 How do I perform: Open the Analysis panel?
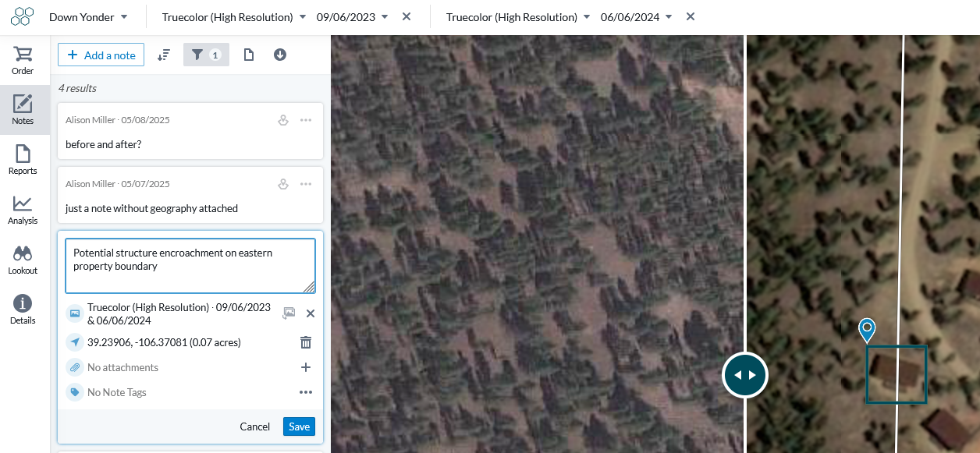tap(23, 210)
